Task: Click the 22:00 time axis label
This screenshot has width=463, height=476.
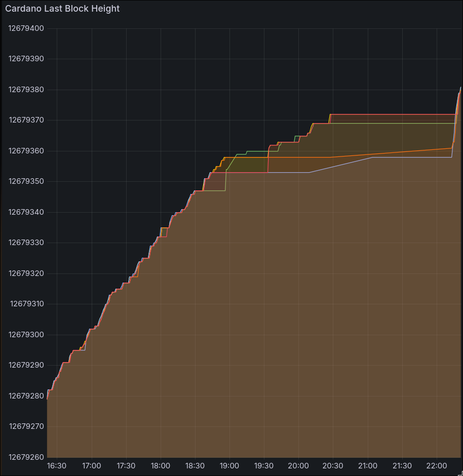Action: 437,465
